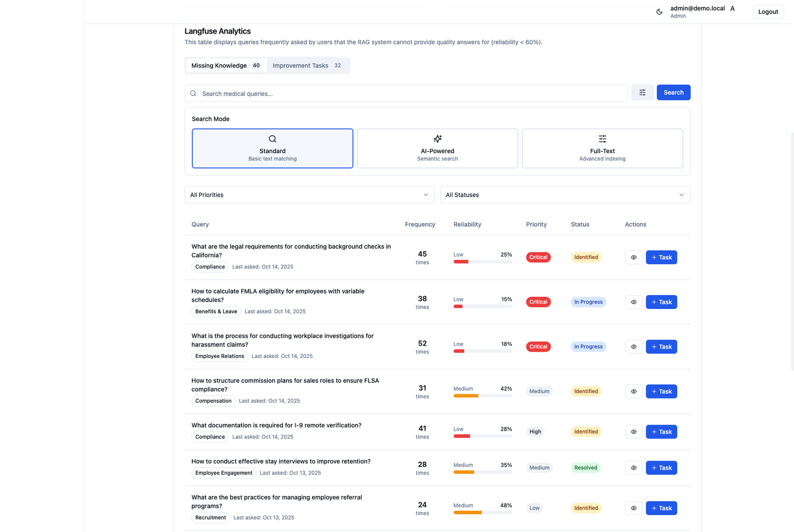Image resolution: width=794 pixels, height=532 pixels.
Task: Click the AI-Powered sparkle icon
Action: (x=438, y=139)
